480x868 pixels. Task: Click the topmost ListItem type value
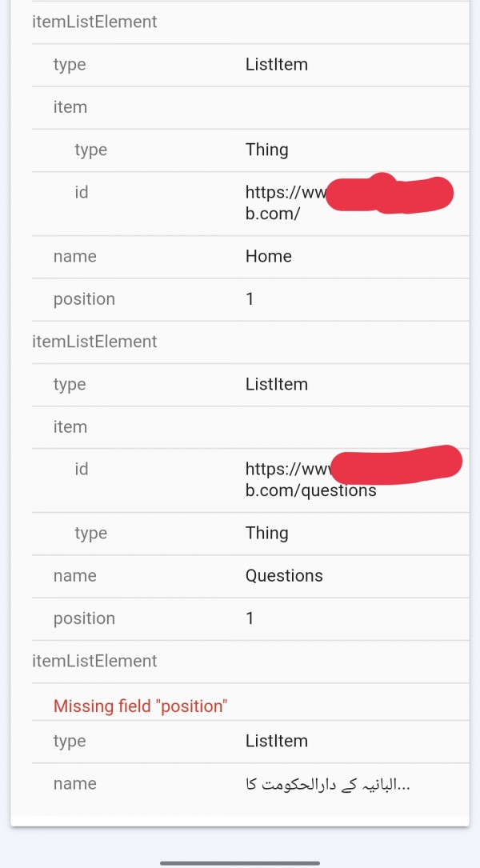[276, 65]
